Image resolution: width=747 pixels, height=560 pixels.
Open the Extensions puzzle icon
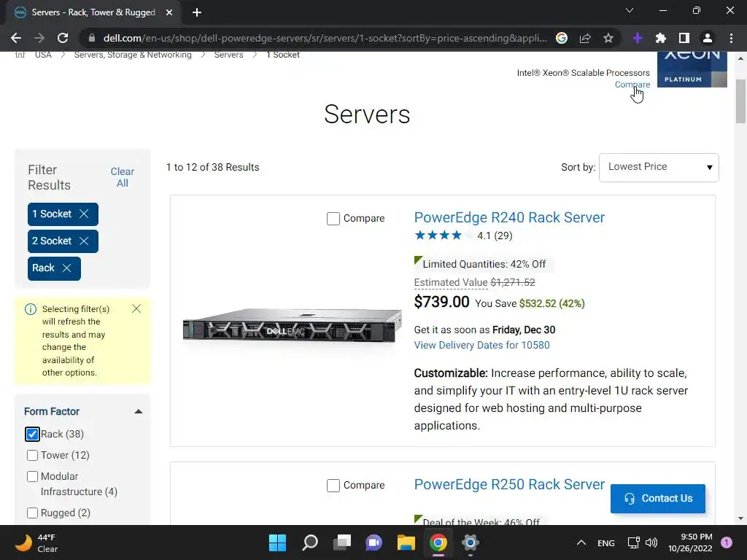(x=661, y=38)
